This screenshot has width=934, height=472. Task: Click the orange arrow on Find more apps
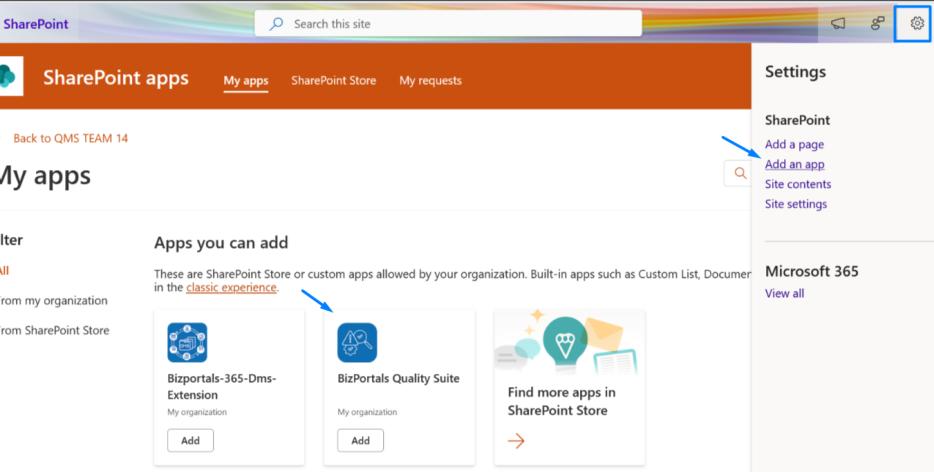click(516, 440)
